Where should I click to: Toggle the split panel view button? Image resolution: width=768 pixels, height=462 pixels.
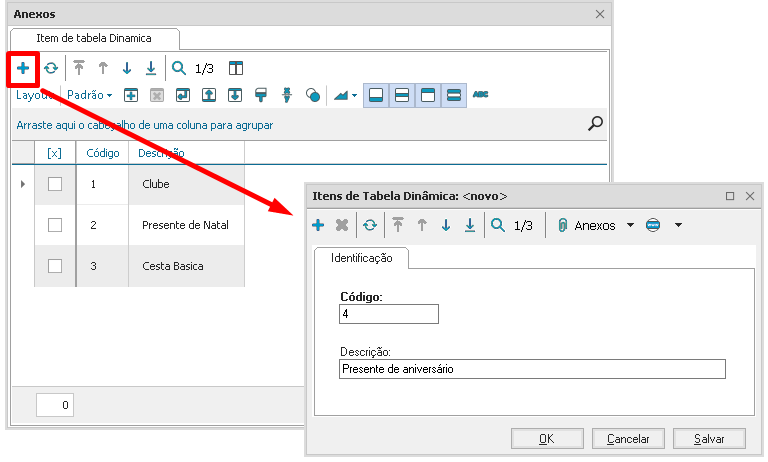(402, 95)
